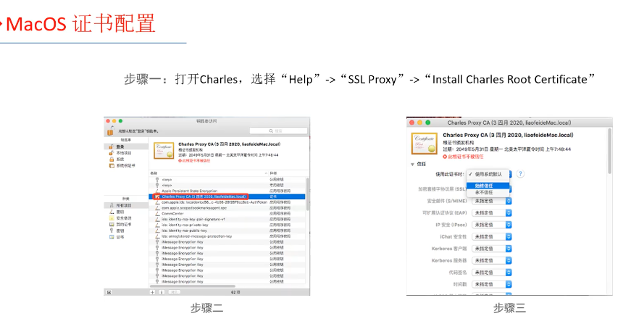Select 登录 keychain in the sidebar
The height and width of the screenshot is (324, 644).
(127, 146)
